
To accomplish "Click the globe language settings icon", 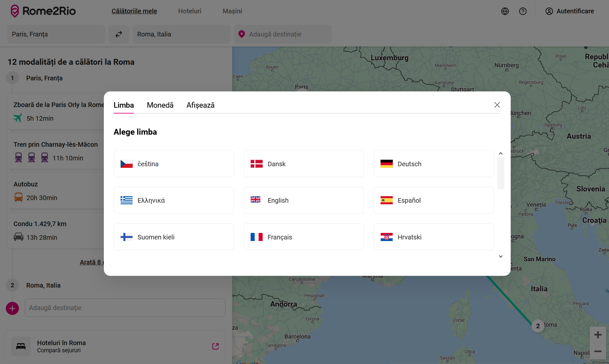I will coord(505,11).
